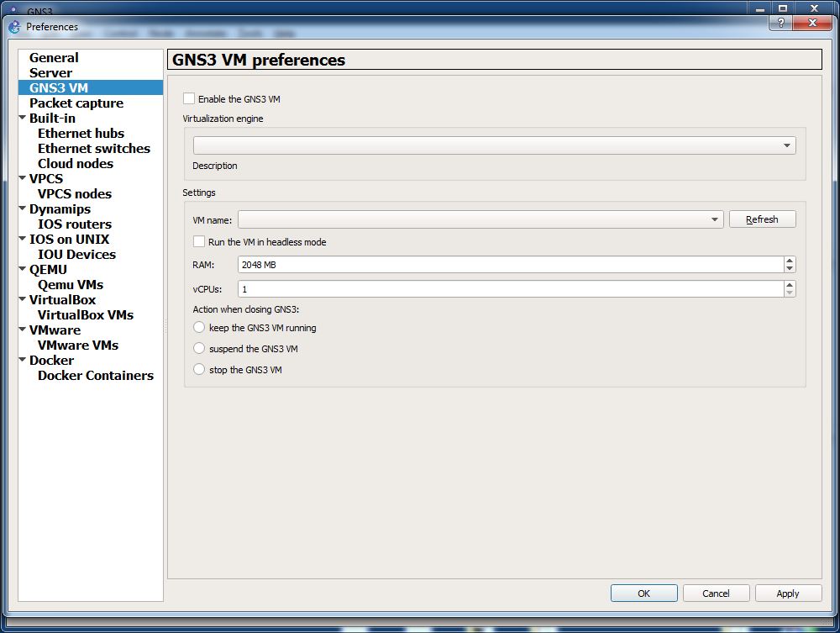Choose suspend the GNS3 VM
Image resolution: width=840 pixels, height=633 pixels.
pos(199,348)
